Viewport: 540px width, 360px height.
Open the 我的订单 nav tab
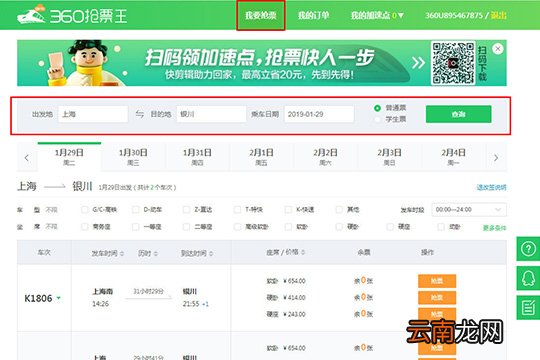pyautogui.click(x=313, y=16)
